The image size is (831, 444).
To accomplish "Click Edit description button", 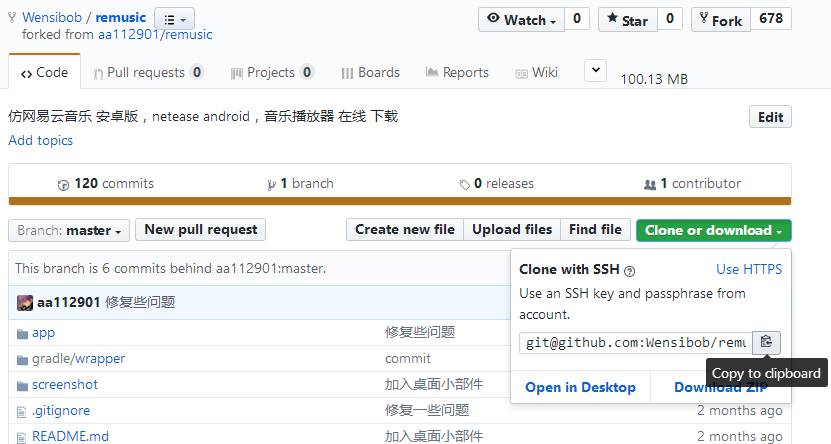I will (x=770, y=117).
